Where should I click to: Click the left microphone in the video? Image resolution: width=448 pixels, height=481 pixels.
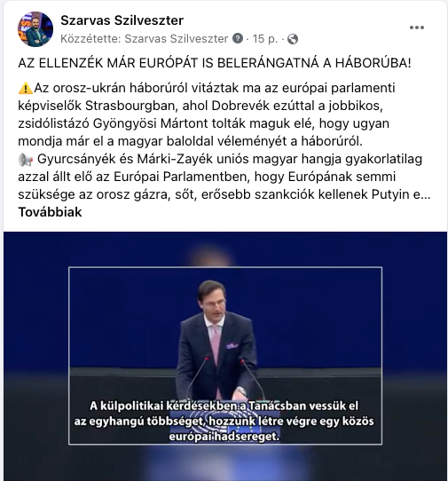coord(197,376)
